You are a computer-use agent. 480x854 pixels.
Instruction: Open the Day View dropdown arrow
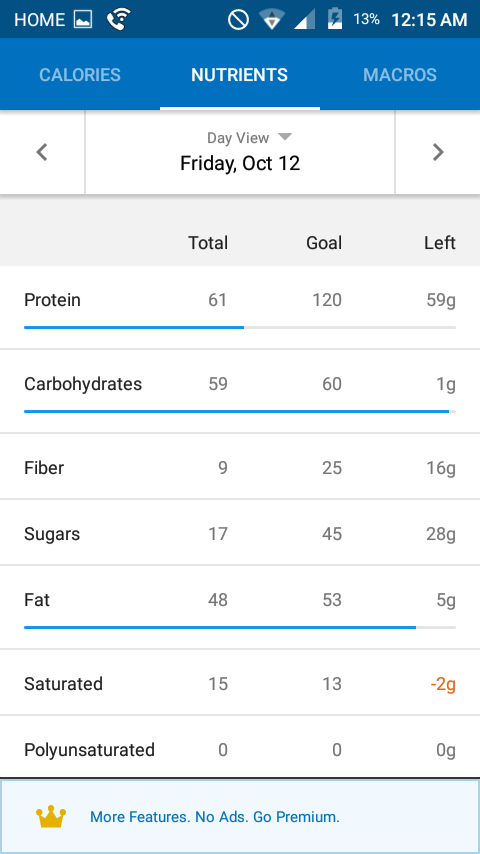coord(285,137)
